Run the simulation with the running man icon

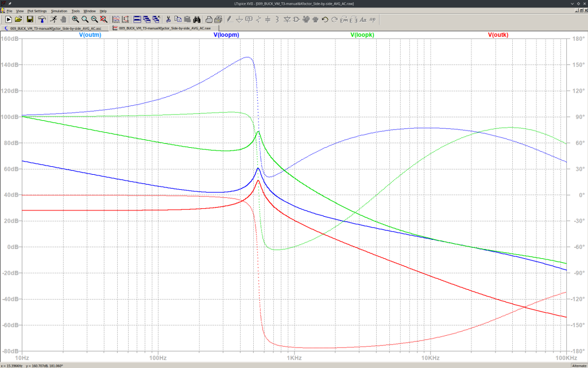click(53, 20)
